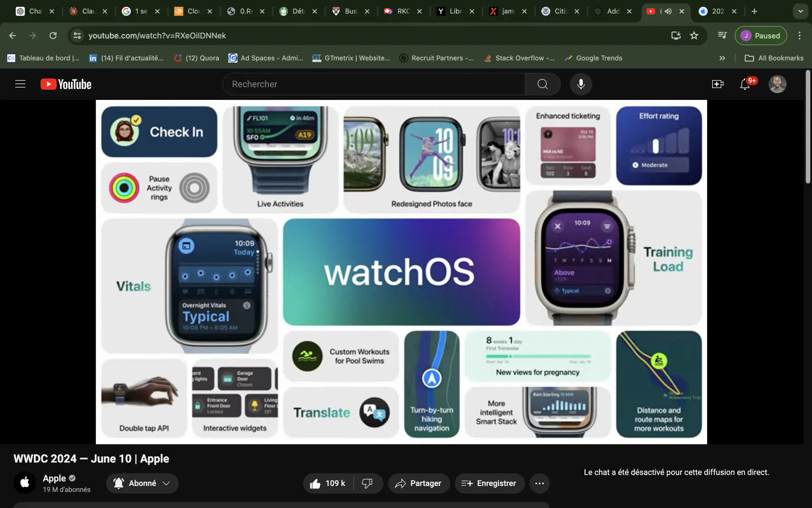
Task: Start voice search with microphone icon
Action: click(581, 84)
